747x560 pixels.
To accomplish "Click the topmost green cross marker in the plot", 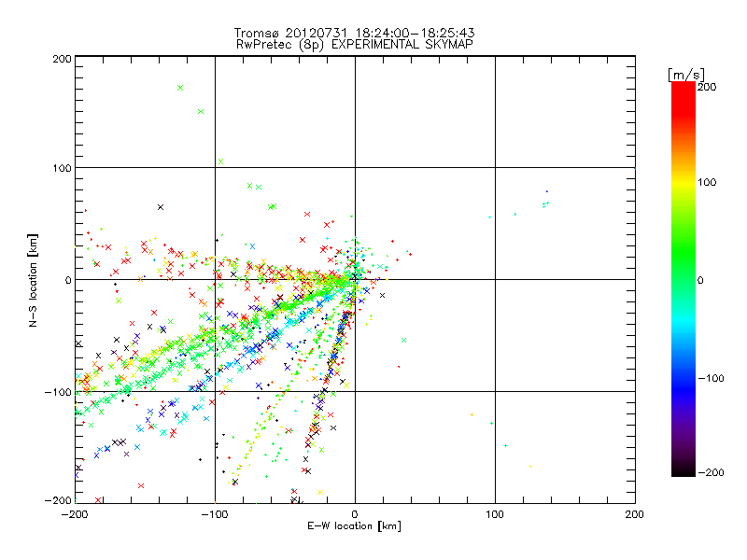I will click(180, 88).
